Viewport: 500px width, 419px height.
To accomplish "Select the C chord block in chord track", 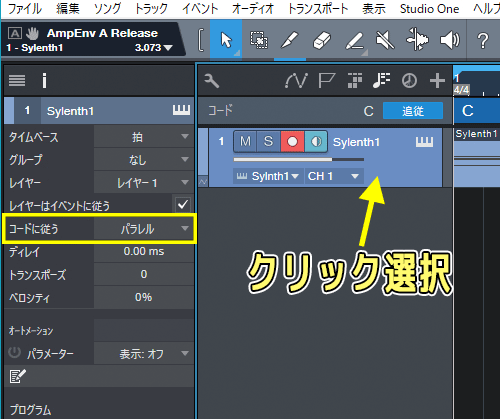I will click(477, 111).
